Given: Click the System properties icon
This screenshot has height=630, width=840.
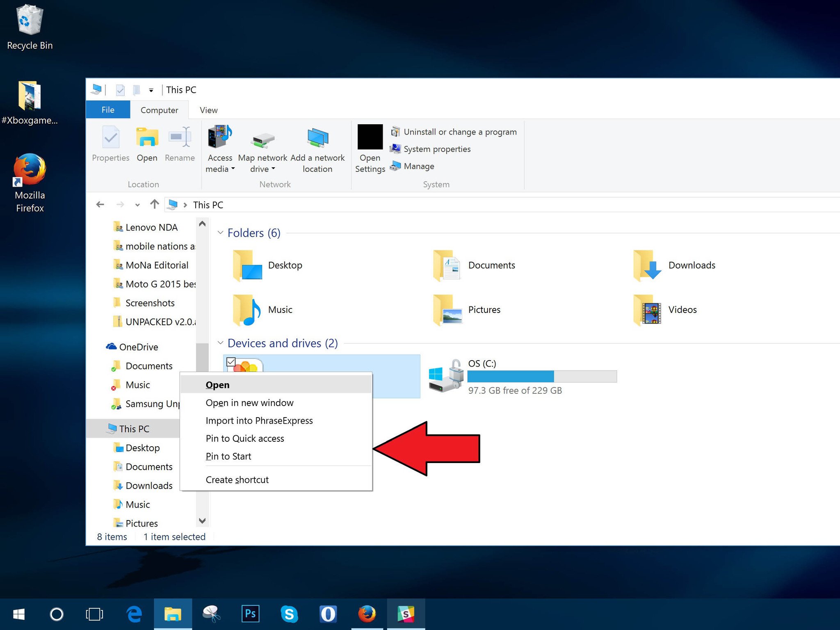Looking at the screenshot, I should (x=395, y=149).
